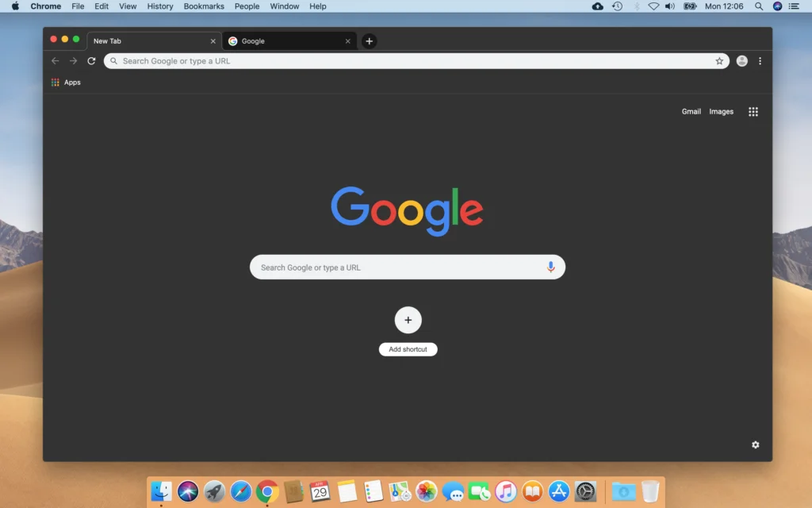Click the Chrome icon in the Dock
This screenshot has width=812, height=508.
tap(267, 491)
